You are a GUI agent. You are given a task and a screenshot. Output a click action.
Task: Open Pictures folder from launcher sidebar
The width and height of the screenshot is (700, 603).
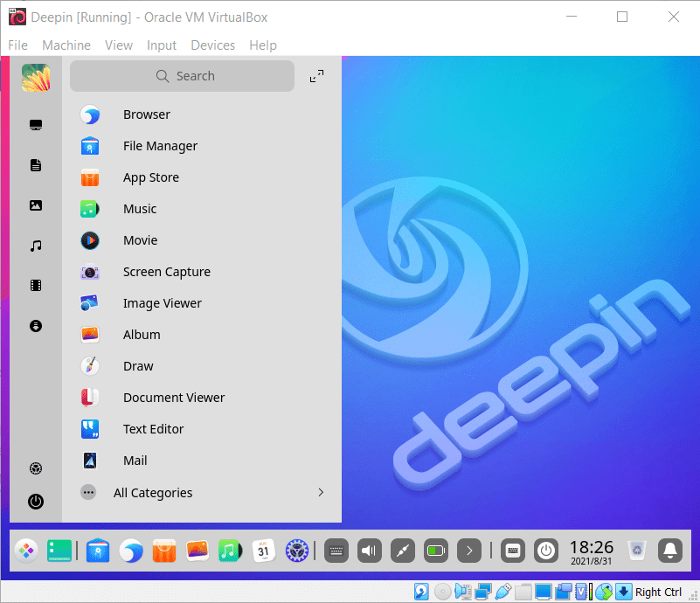tap(36, 205)
